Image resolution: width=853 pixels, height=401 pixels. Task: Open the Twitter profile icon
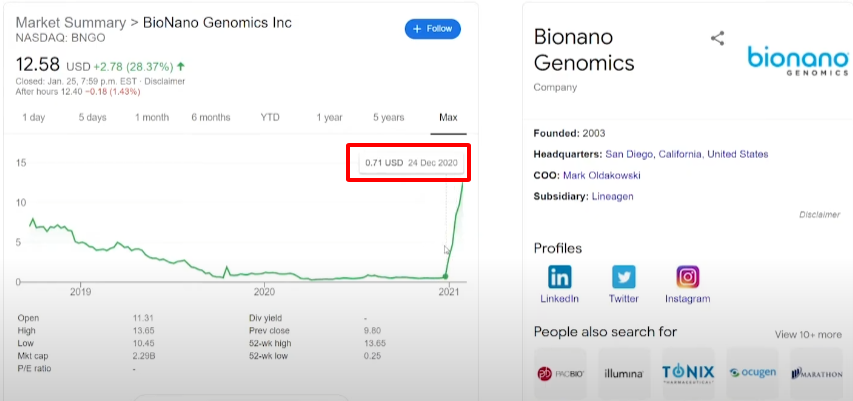[624, 277]
